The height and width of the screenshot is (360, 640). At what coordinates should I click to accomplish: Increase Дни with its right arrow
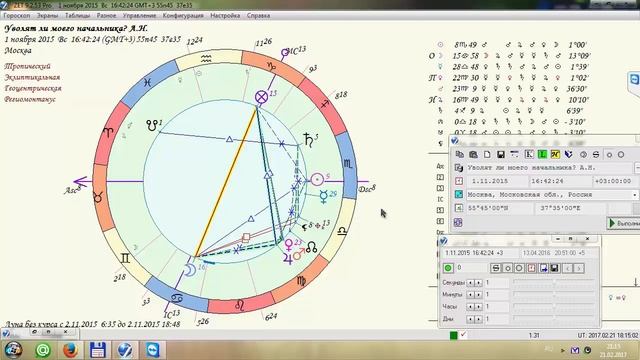point(478,319)
